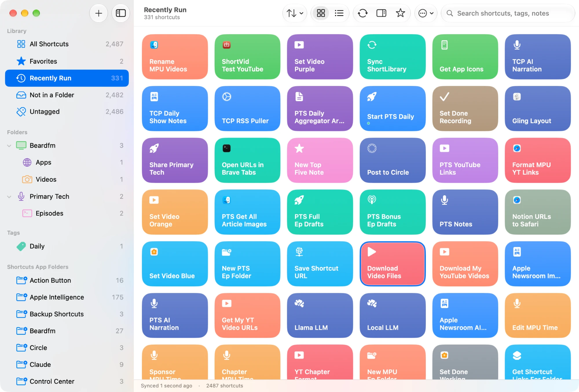Switch to grid view
The image size is (579, 392).
point(321,13)
